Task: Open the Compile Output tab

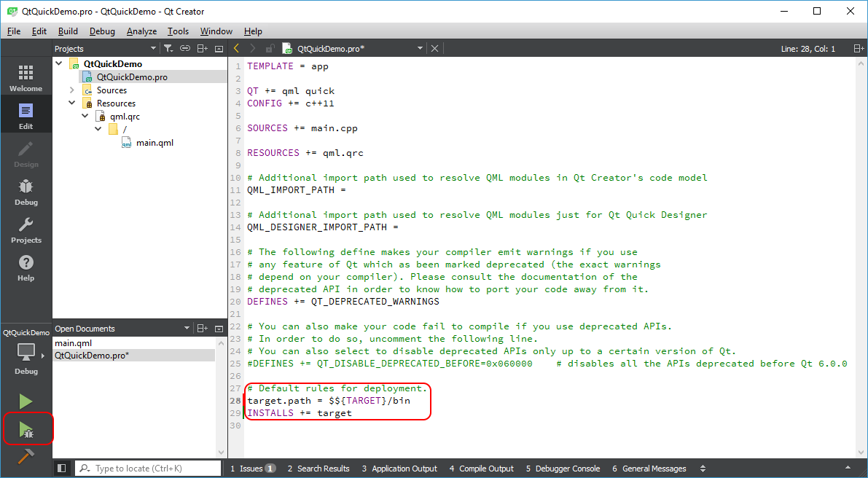Action: (x=481, y=469)
